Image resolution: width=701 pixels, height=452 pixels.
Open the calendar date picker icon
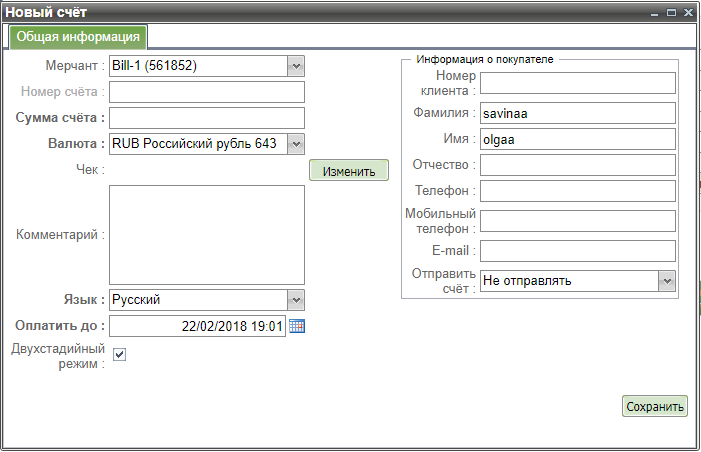pyautogui.click(x=296, y=326)
